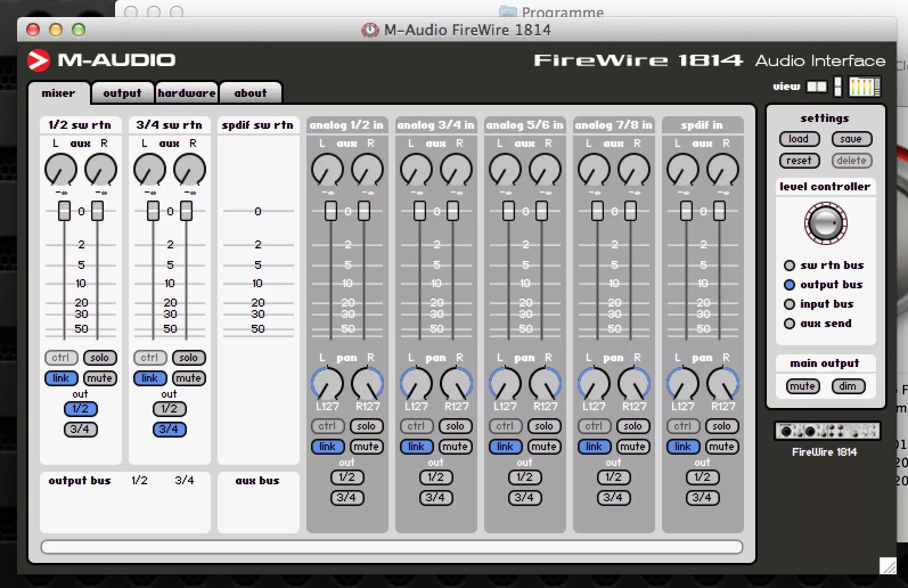This screenshot has width=908, height=588.
Task: Click the level controller knob
Action: [x=825, y=223]
